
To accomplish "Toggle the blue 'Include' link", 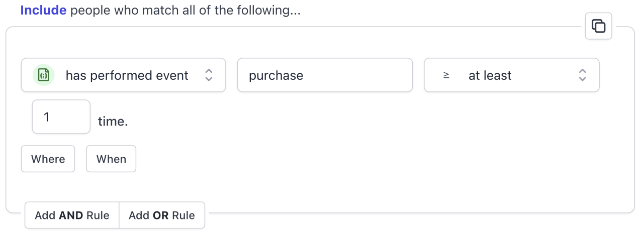I will coord(43,11).
